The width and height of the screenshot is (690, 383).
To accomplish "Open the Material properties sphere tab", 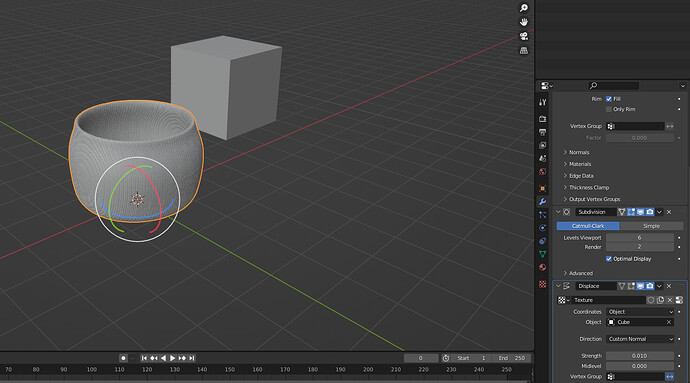I will point(543,267).
